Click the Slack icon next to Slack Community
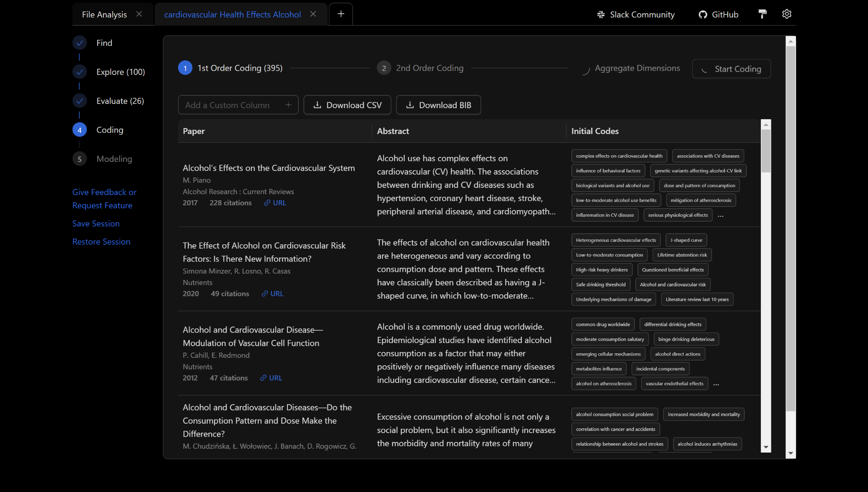 601,14
